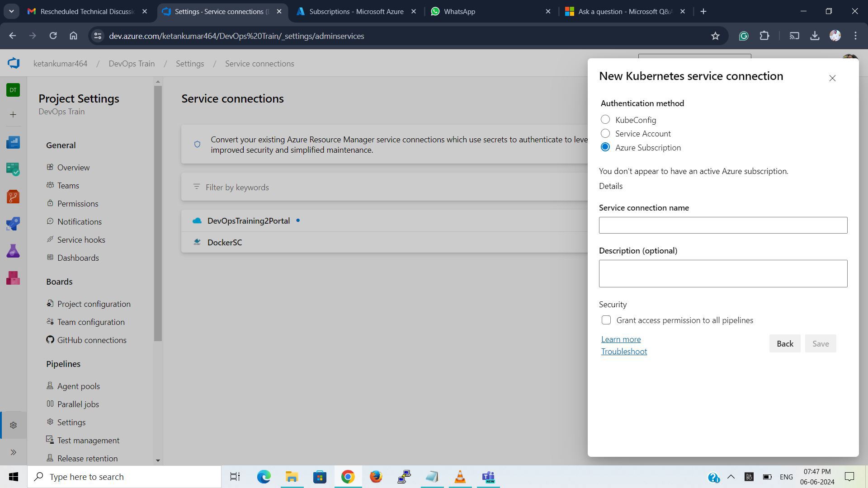
Task: Click the Learn more link
Action: click(x=621, y=339)
